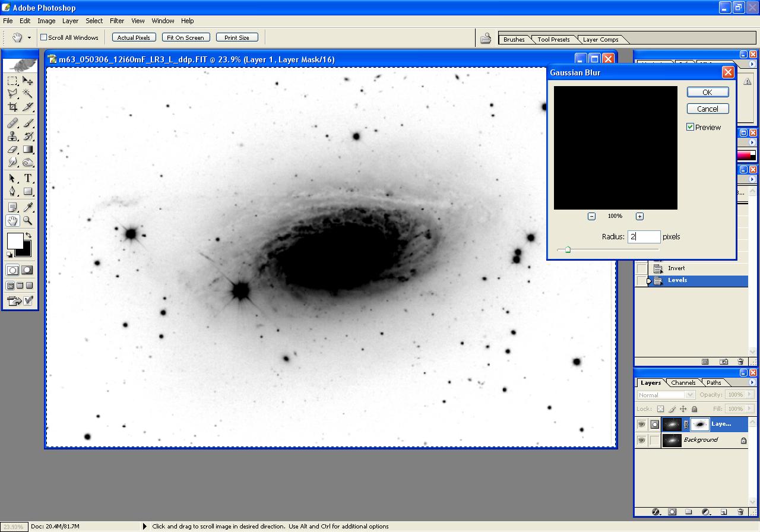
Task: Click the Fit On Screen button
Action: click(x=185, y=37)
